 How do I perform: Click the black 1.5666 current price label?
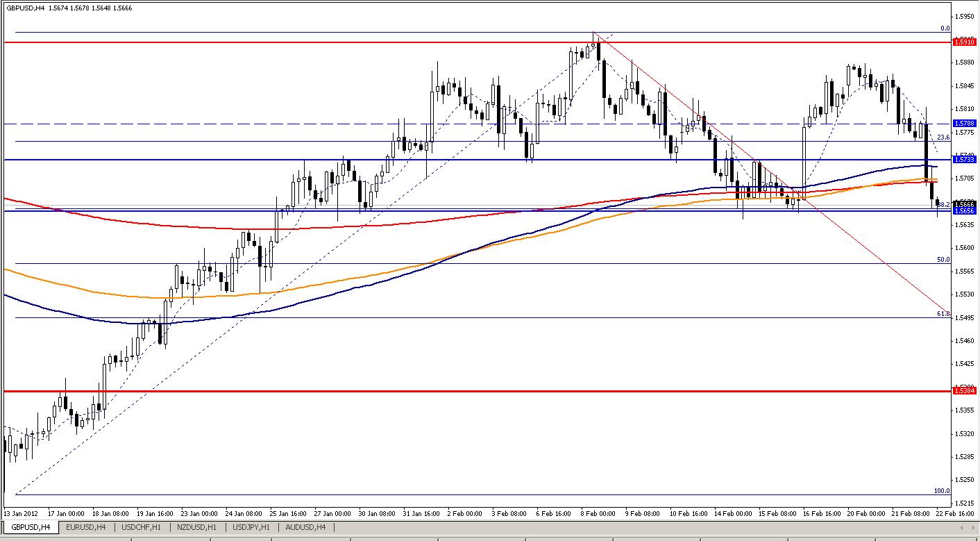pos(966,203)
